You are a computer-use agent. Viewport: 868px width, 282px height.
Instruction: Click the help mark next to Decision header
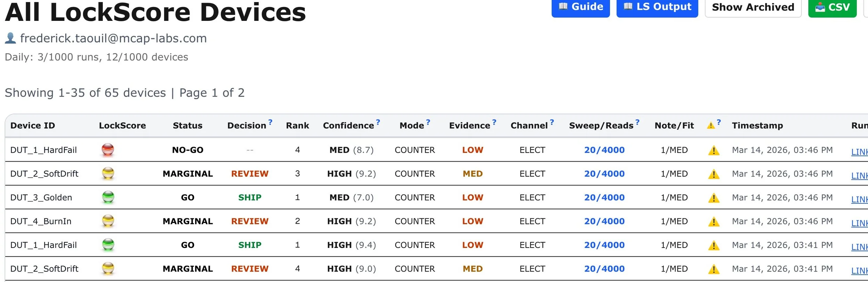click(x=270, y=122)
